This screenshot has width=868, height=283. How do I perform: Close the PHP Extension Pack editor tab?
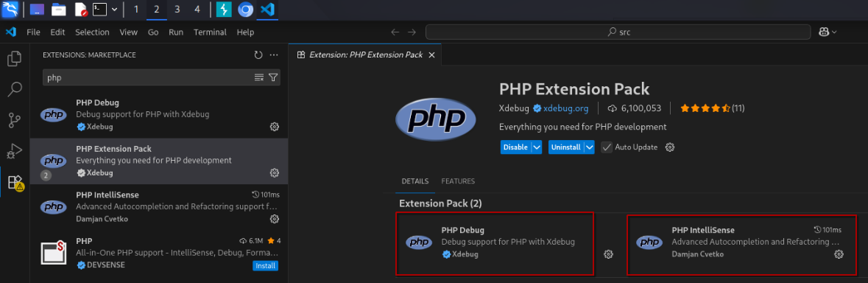click(x=431, y=55)
